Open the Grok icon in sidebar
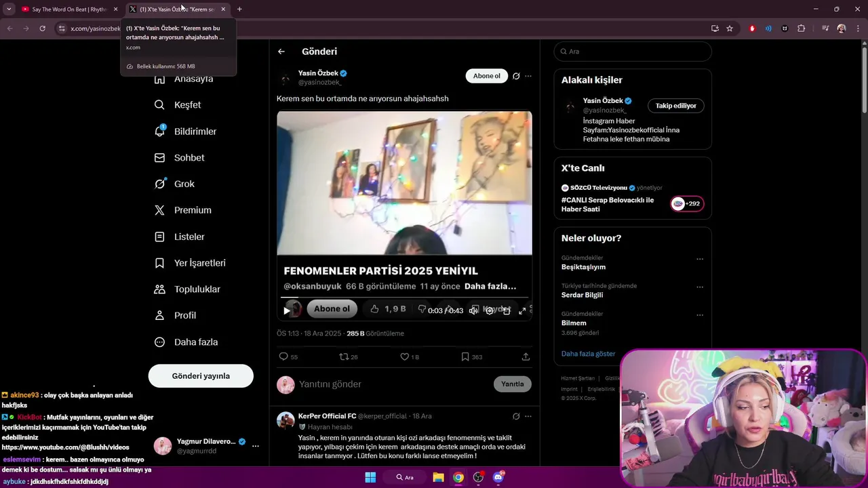 point(159,184)
